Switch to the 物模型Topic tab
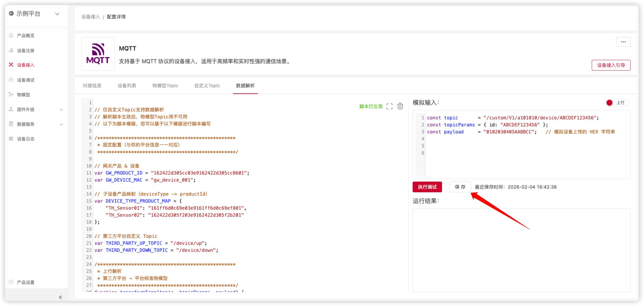The width and height of the screenshot is (644, 306). click(x=165, y=86)
